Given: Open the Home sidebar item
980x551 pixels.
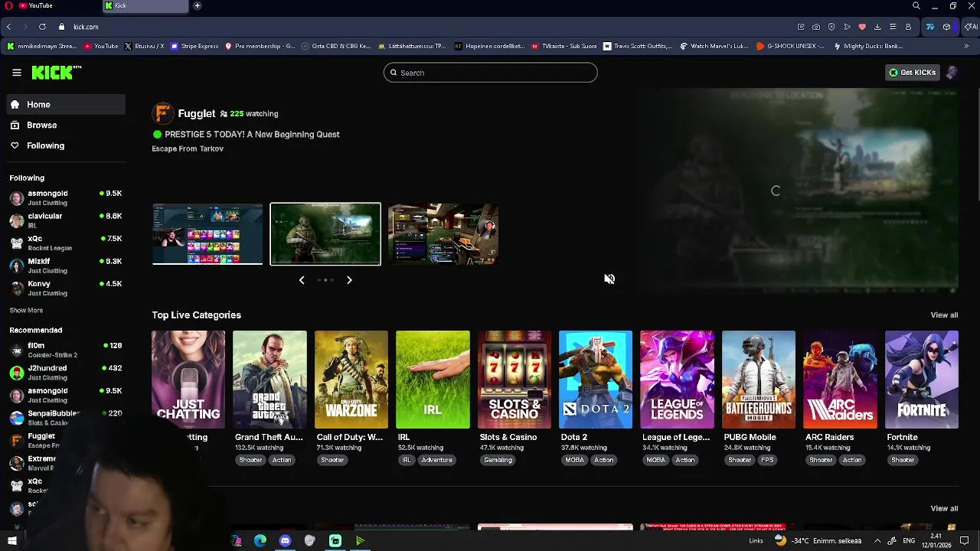Looking at the screenshot, I should pos(66,104).
